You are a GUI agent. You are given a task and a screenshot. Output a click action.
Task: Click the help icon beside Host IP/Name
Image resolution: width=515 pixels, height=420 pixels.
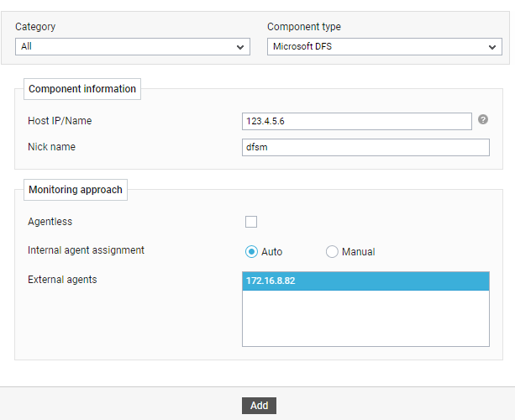pyautogui.click(x=483, y=119)
